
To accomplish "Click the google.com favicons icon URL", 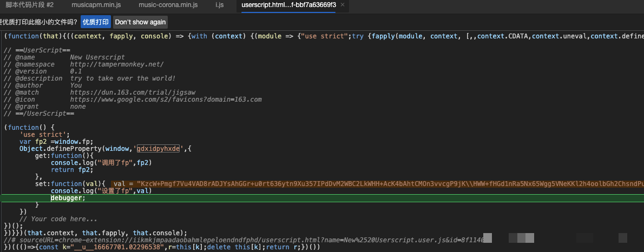I will pyautogui.click(x=165, y=100).
